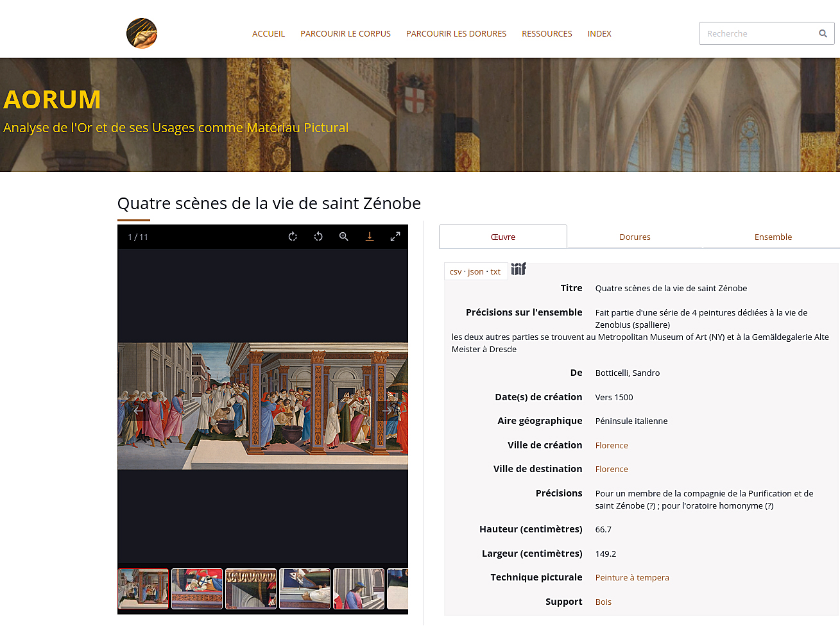840x626 pixels.
Task: Click the AORUM round logo
Action: click(142, 33)
